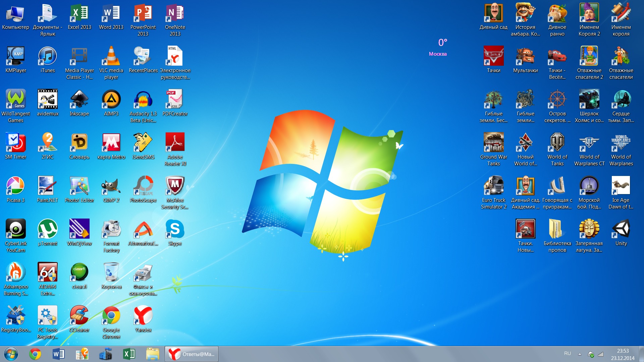Click Skype communication app icon
644x362 pixels.
(x=176, y=230)
